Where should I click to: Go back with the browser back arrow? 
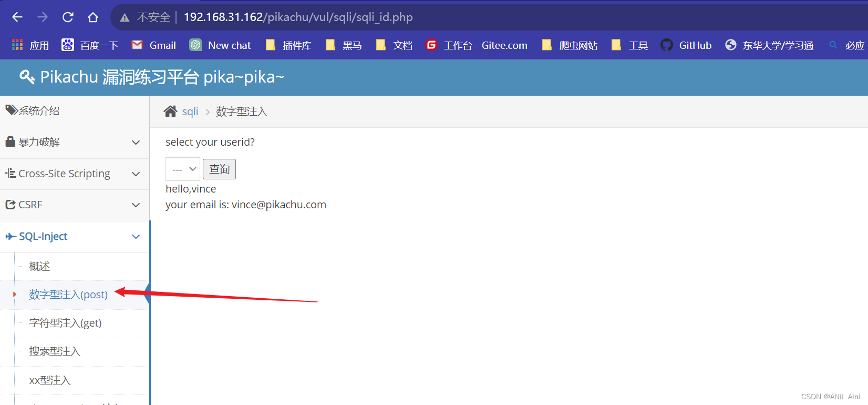[17, 17]
